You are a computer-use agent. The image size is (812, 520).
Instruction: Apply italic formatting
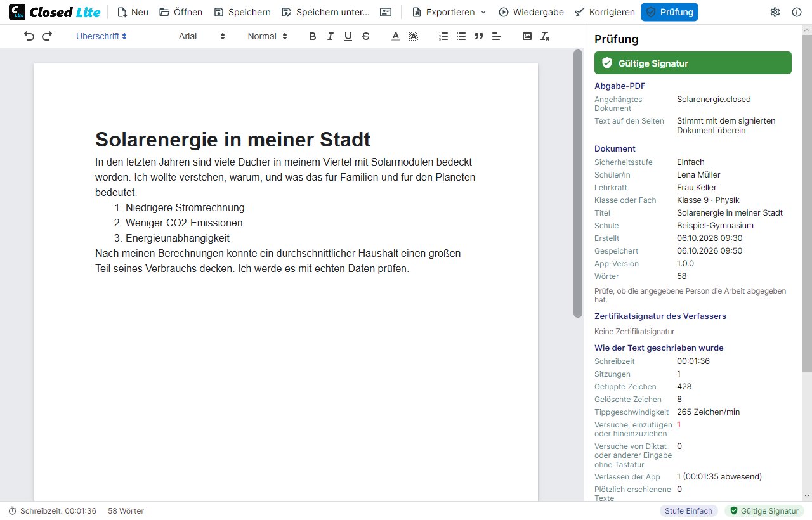(330, 36)
